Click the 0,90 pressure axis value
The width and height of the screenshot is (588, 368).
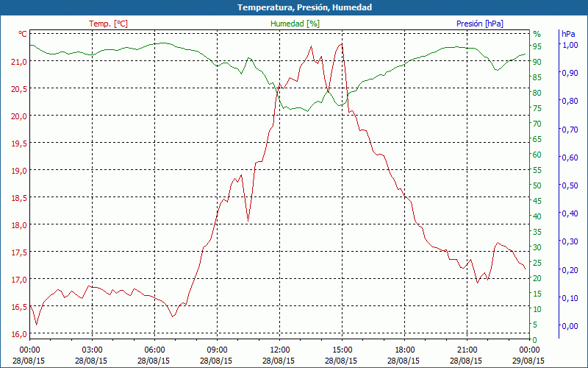(570, 73)
